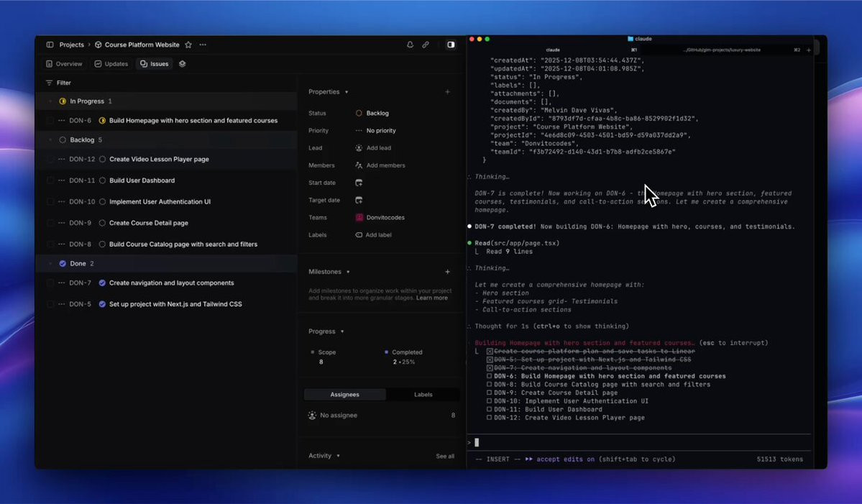
Task: Toggle the left sidebar icon beside Projects
Action: tap(50, 45)
